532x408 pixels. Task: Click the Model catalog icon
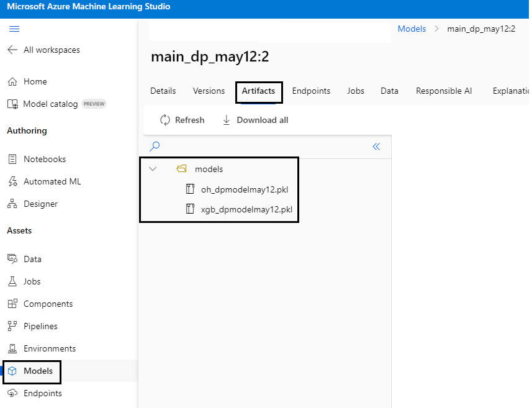[12, 104]
